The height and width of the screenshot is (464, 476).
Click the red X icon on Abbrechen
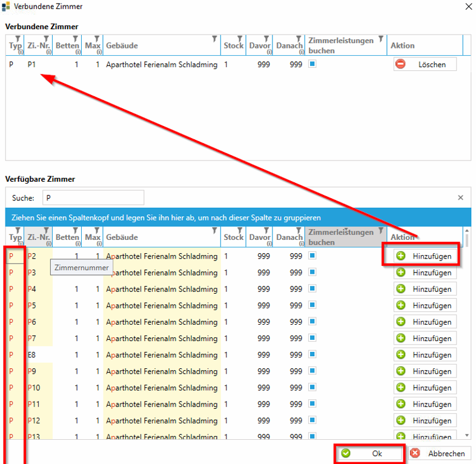415,453
